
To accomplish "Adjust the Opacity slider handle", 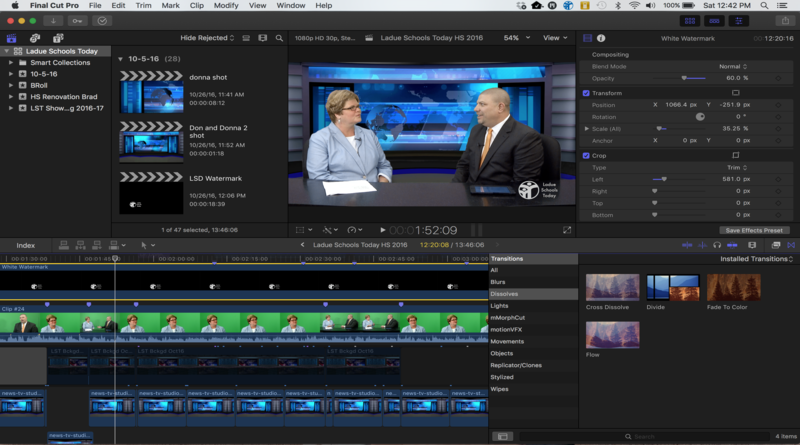I will (684, 78).
